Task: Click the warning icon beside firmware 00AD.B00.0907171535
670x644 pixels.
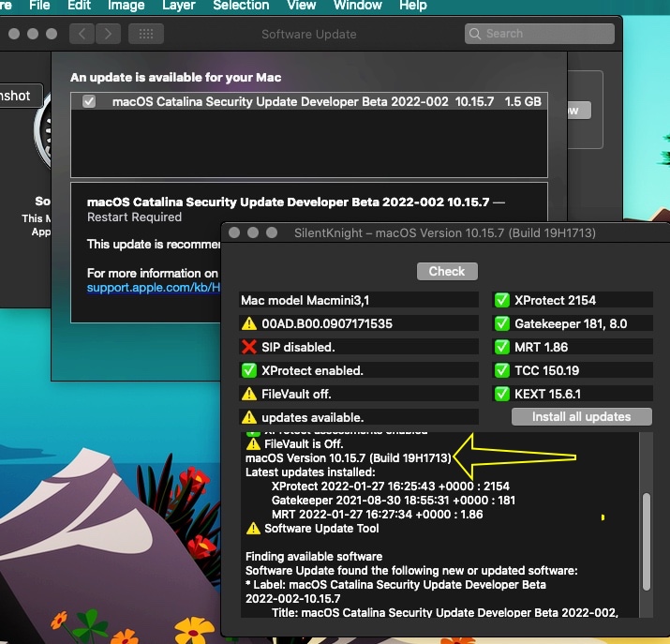Action: (249, 324)
